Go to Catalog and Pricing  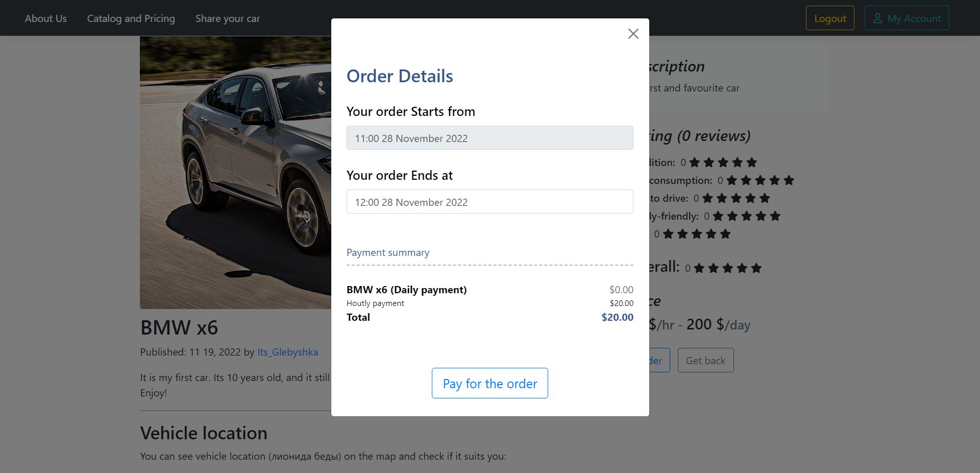tap(131, 18)
